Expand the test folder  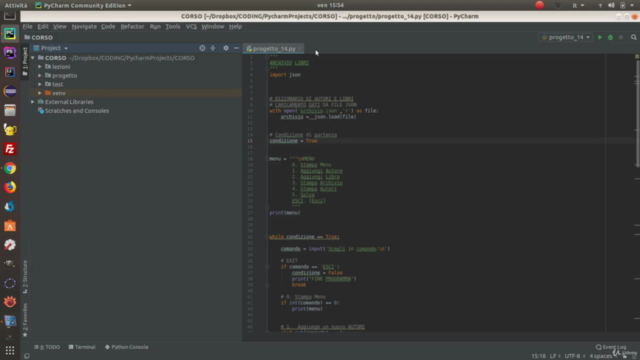click(40, 84)
